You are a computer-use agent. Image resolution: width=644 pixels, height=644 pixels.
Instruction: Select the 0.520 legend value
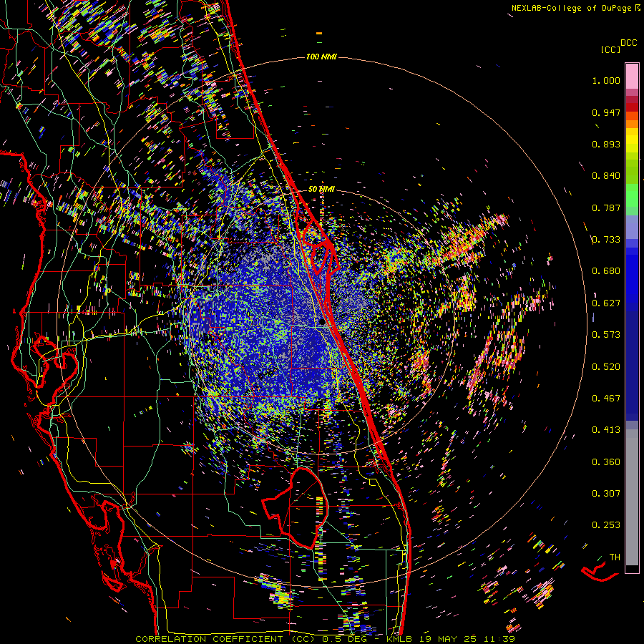click(606, 367)
